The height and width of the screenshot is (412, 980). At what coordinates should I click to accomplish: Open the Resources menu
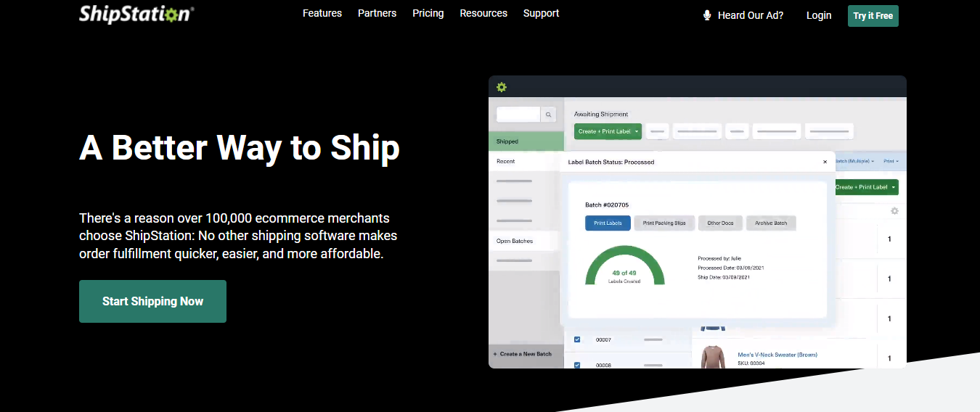[x=483, y=13]
